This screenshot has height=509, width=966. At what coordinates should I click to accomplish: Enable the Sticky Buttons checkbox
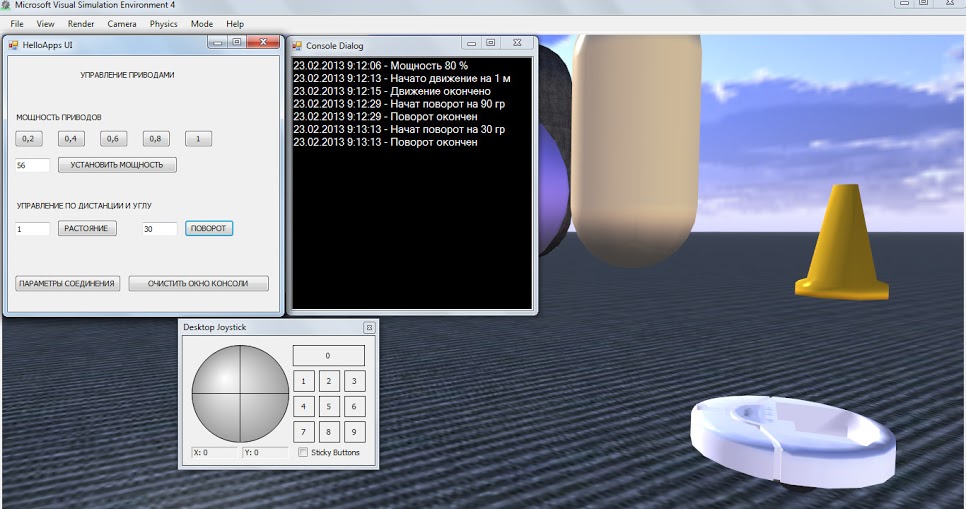(302, 452)
